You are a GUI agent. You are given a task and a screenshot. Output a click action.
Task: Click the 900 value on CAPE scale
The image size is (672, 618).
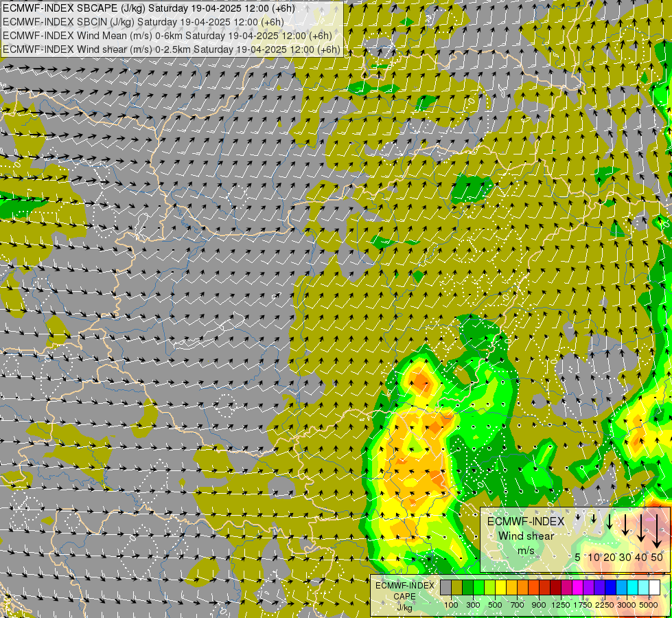tap(539, 605)
